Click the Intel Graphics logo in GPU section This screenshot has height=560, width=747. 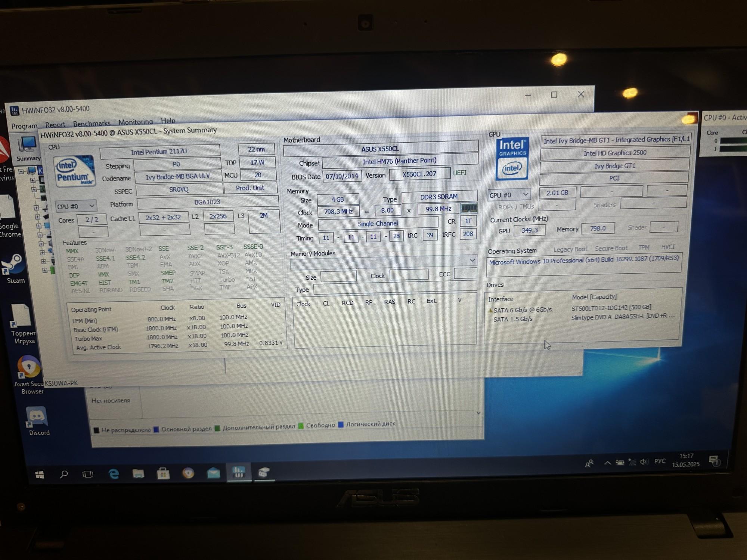pyautogui.click(x=512, y=159)
